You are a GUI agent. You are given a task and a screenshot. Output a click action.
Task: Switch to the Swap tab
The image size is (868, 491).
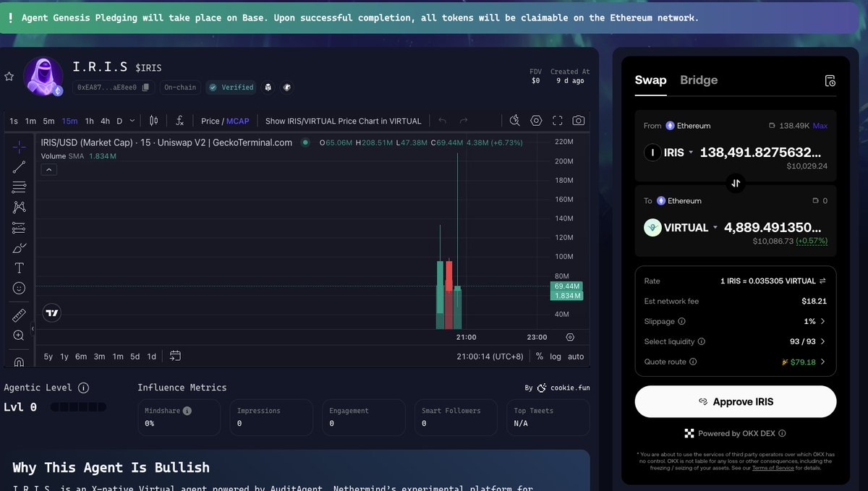[x=650, y=80]
